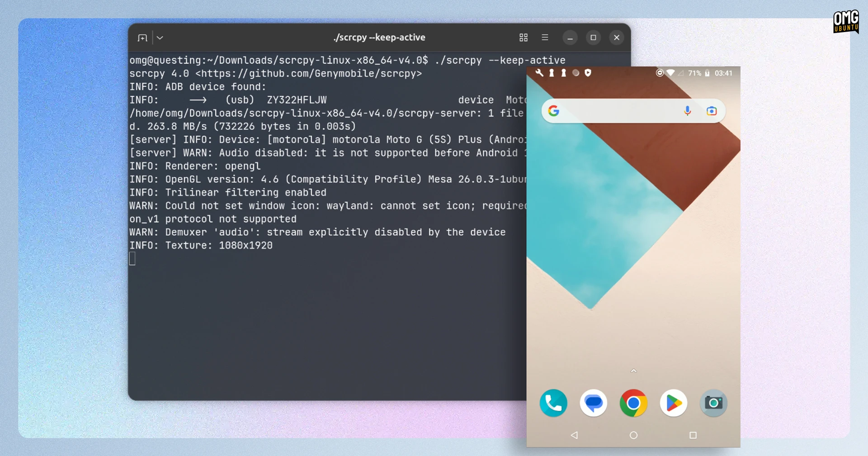Image resolution: width=868 pixels, height=456 pixels.
Task: Open the Google Play Store app
Action: coord(674,403)
